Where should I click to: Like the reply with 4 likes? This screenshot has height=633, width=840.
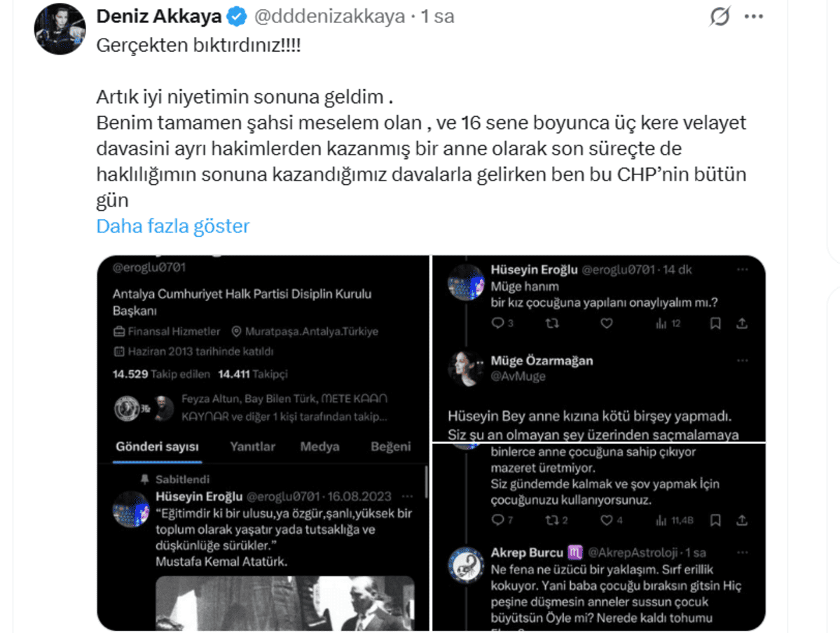pos(606,520)
